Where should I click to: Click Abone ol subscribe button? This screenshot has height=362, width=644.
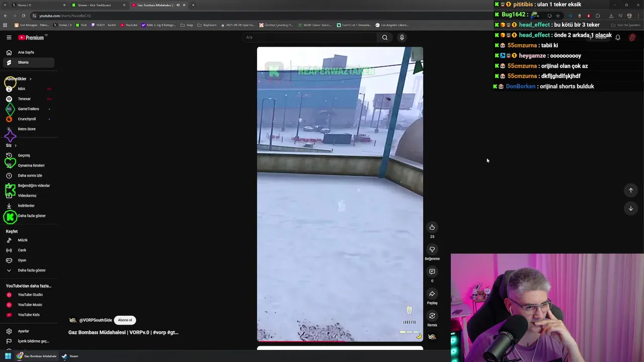tap(125, 320)
